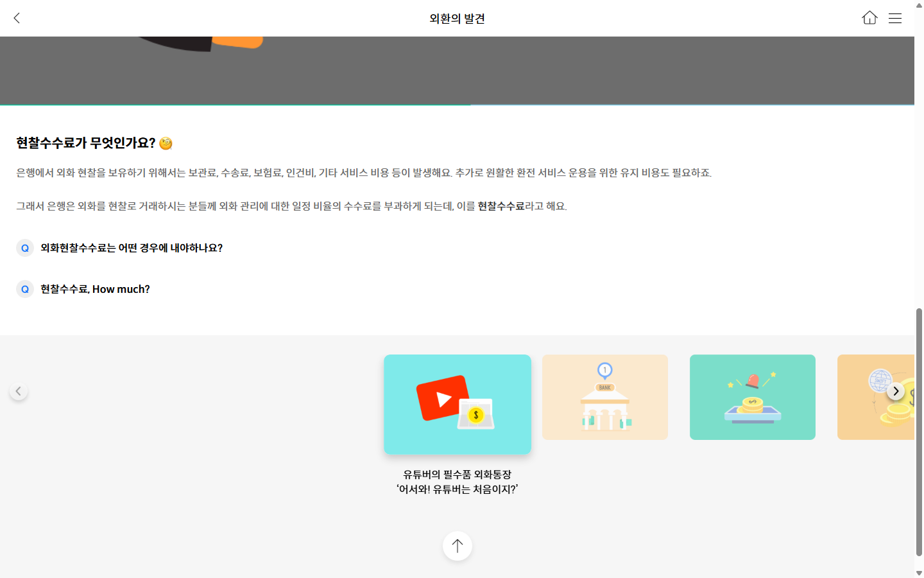
Task: Click the page vertical scrollbar thumb
Action: (x=919, y=432)
